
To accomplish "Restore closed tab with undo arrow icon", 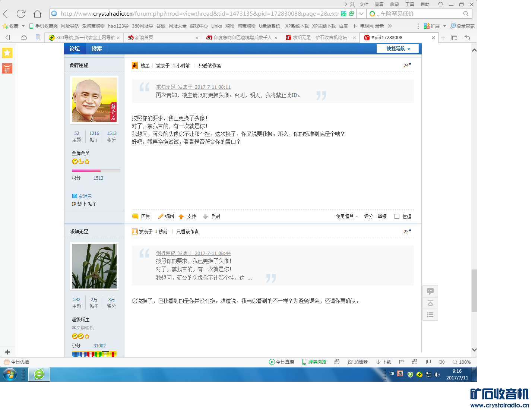I will tap(467, 38).
